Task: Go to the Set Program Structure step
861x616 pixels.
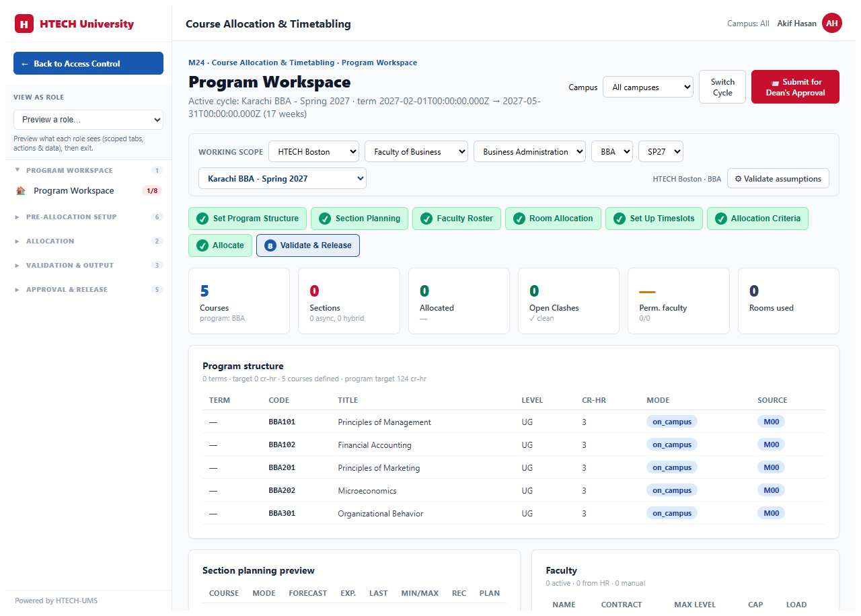Action: [248, 219]
